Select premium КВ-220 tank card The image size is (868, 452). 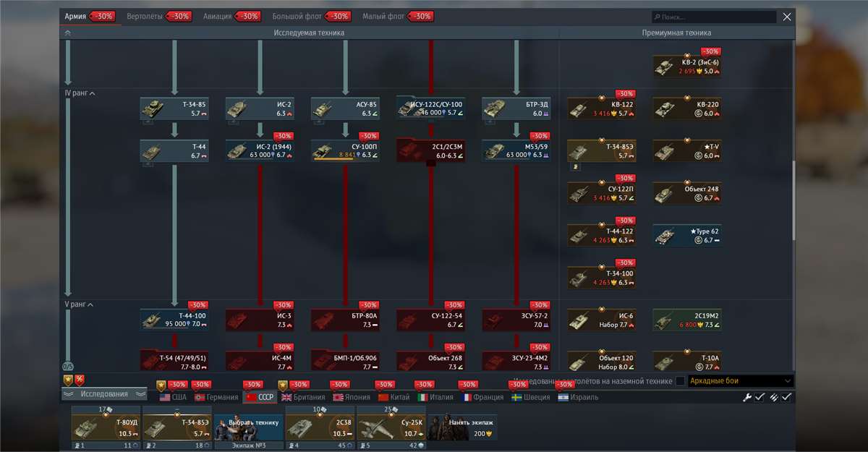686,108
